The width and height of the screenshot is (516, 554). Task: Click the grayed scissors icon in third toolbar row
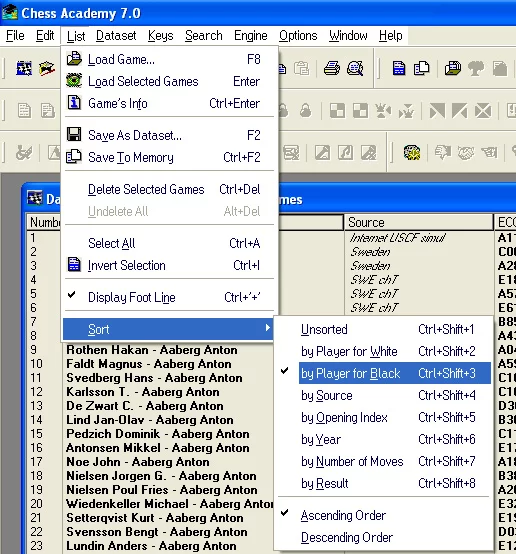24,153
